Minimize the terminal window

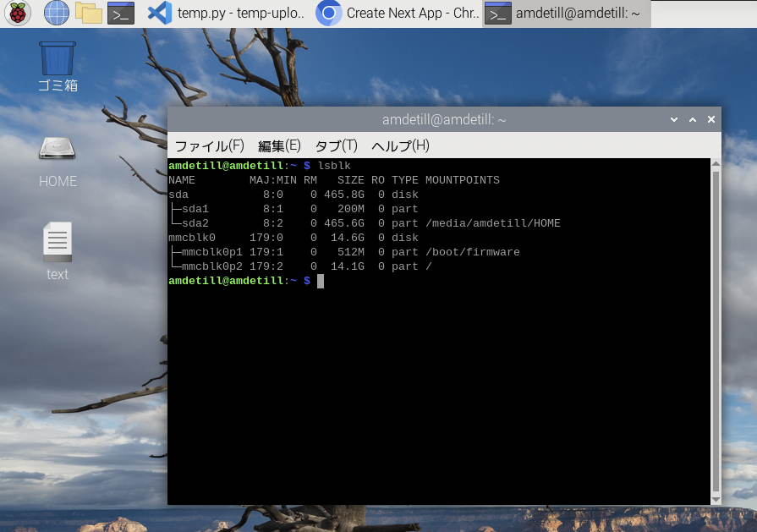point(673,120)
